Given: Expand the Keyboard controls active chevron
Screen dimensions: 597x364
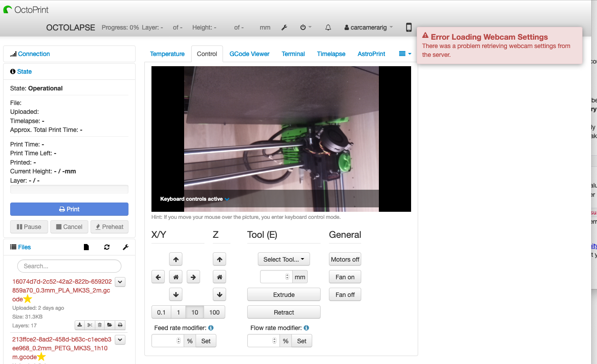Looking at the screenshot, I should [227, 199].
